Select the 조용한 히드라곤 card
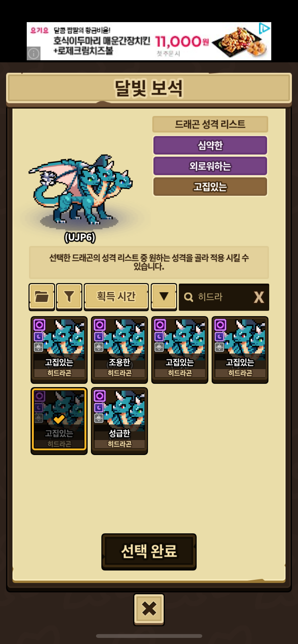 [119, 350]
